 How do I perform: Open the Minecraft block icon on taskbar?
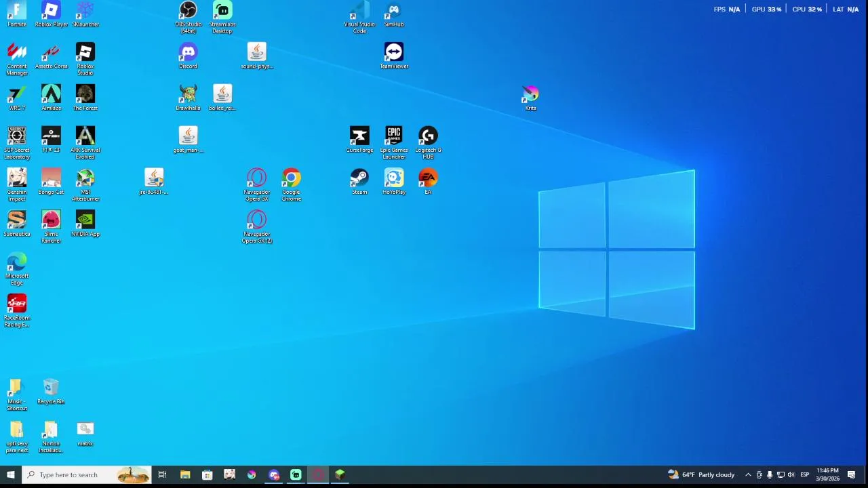(x=340, y=474)
